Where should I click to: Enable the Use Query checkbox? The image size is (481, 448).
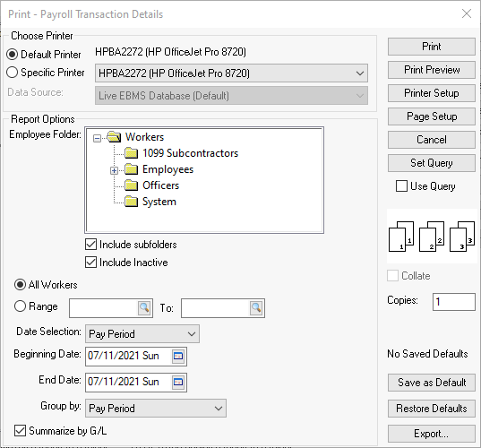(x=401, y=186)
